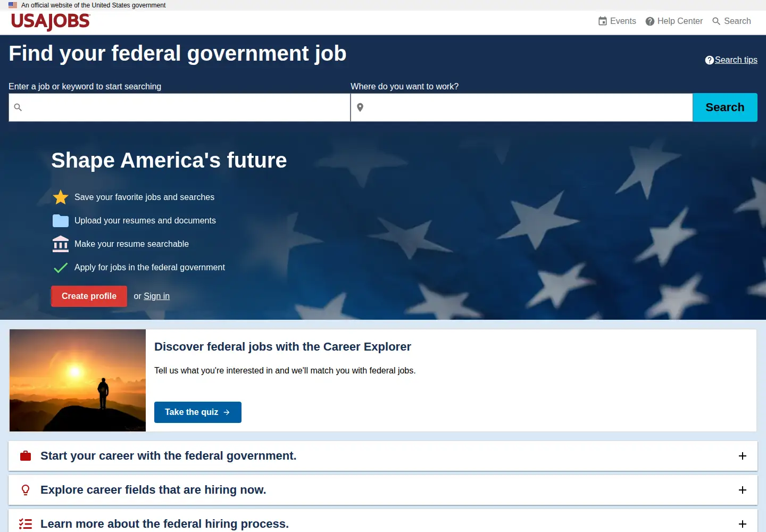766x532 pixels.
Task: Click the folder icon beside Upload your resumes
Action: [61, 221]
